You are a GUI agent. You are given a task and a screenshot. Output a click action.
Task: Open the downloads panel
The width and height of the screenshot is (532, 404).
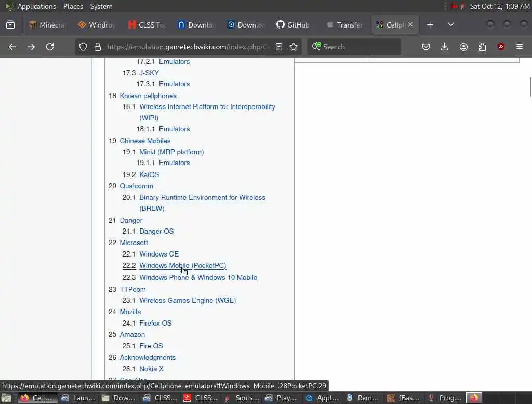(x=445, y=47)
